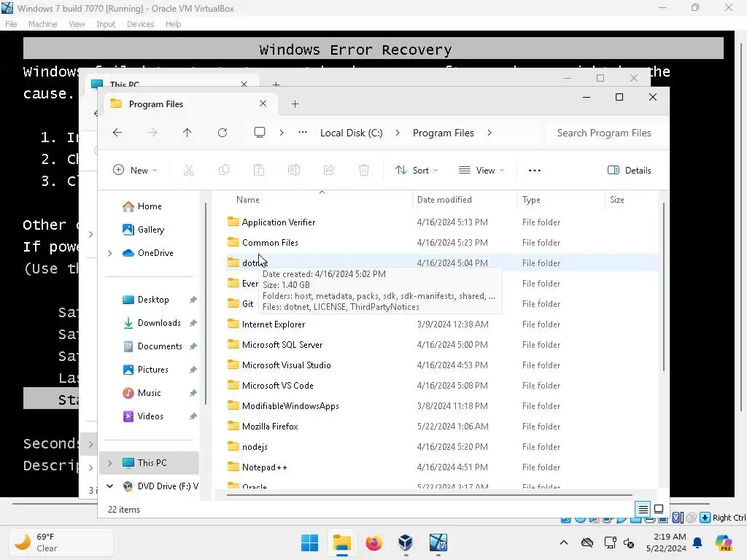747x560 pixels.
Task: Show hidden system tray icons
Action: click(564, 542)
